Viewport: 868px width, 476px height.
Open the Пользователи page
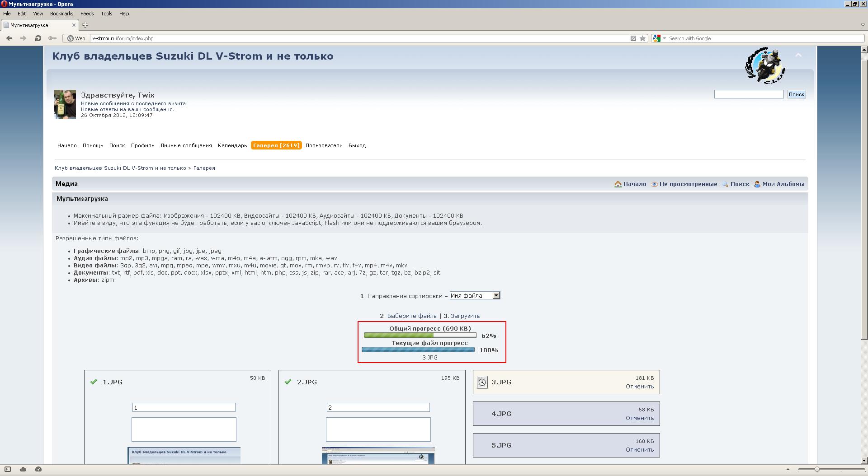pos(324,145)
